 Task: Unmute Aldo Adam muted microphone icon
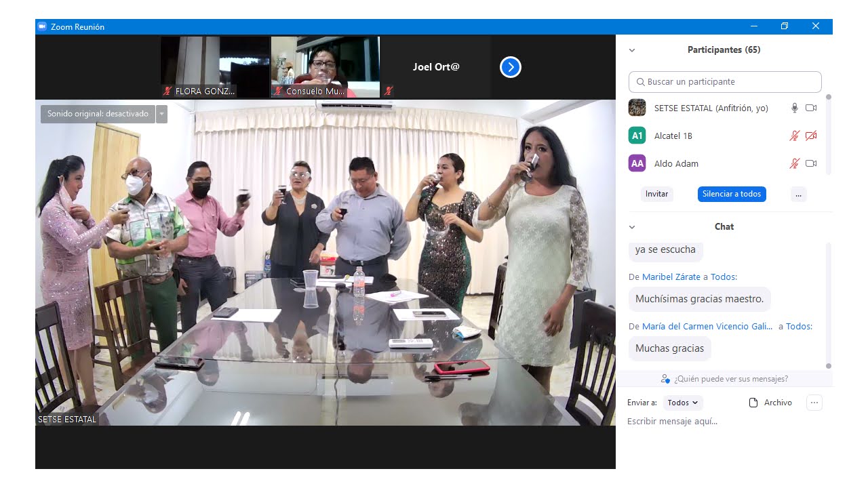click(x=795, y=163)
